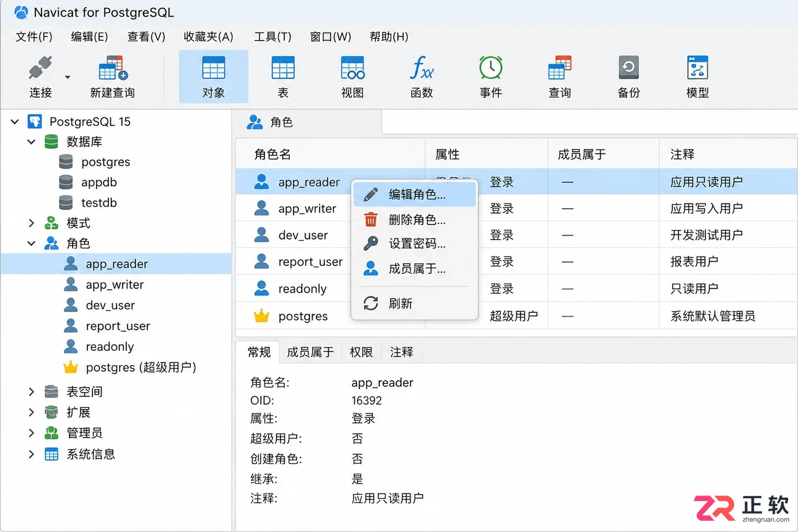Sort by 属性 column header
Image resolution: width=798 pixels, height=532 pixels.
tap(486, 154)
